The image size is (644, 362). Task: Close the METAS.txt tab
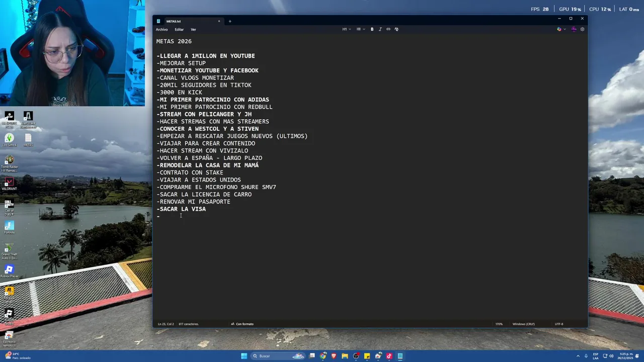coord(219,21)
